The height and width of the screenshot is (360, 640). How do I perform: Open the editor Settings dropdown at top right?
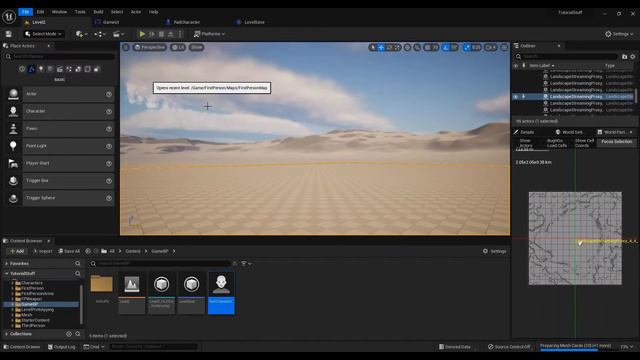click(x=619, y=34)
